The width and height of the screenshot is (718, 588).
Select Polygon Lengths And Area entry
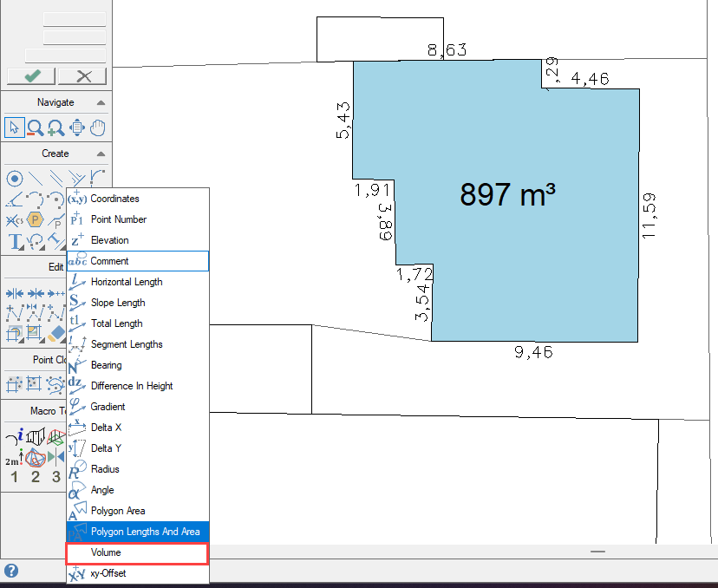click(138, 532)
